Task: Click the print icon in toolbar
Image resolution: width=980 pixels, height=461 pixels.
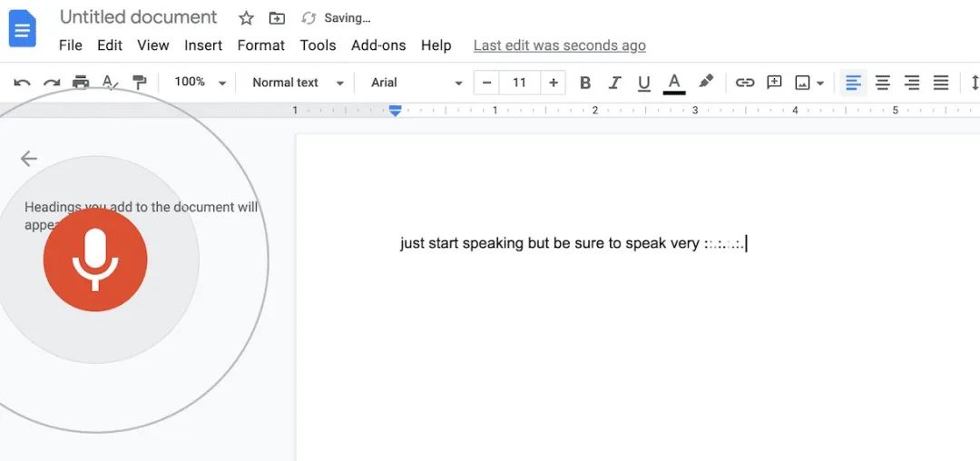Action: (81, 83)
